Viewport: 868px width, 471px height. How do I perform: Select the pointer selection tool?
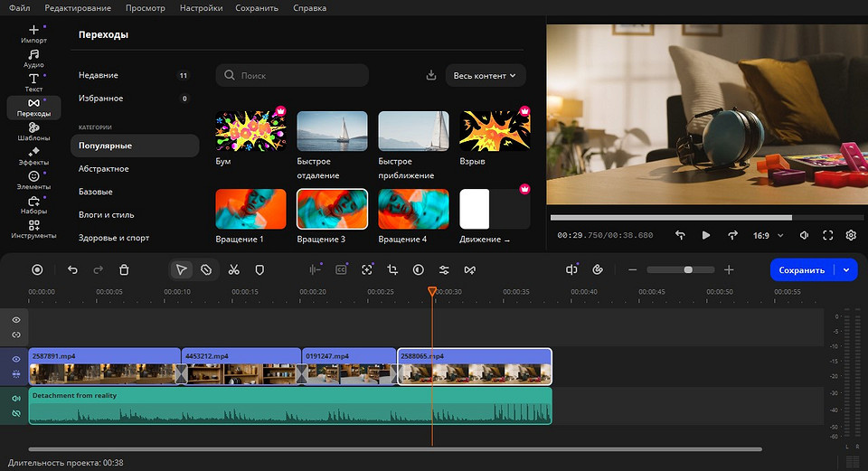point(181,269)
